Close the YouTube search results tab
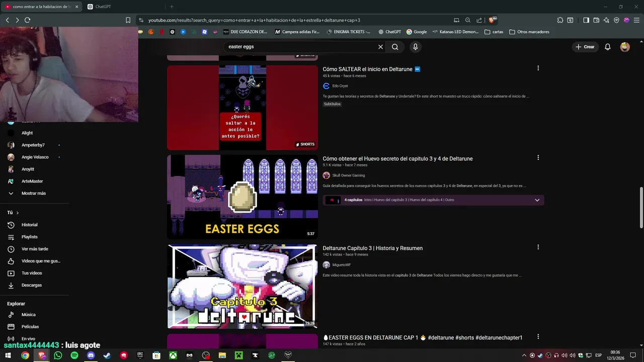 [76, 7]
